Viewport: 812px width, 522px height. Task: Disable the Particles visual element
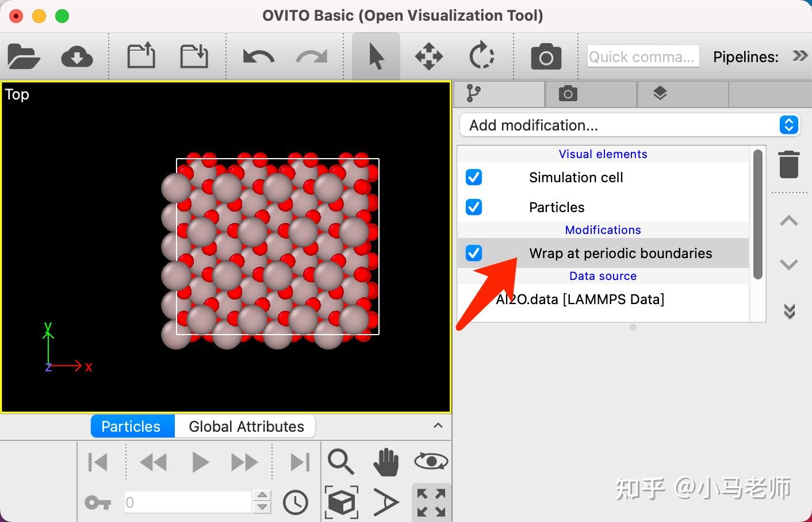coord(473,207)
